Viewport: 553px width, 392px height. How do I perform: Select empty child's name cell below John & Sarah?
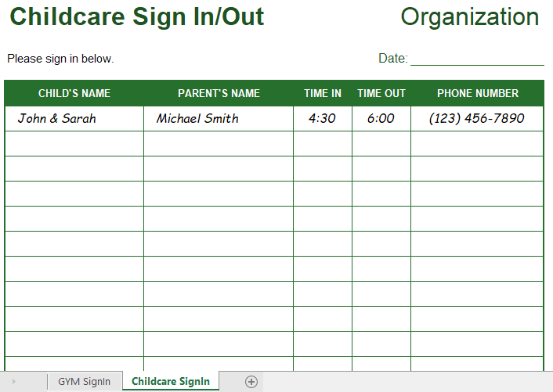(x=74, y=144)
